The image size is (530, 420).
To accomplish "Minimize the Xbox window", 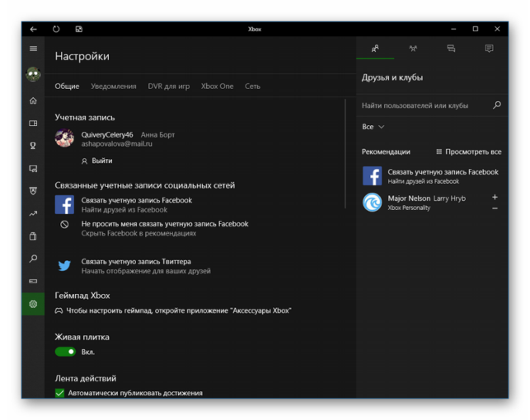I will coord(453,29).
